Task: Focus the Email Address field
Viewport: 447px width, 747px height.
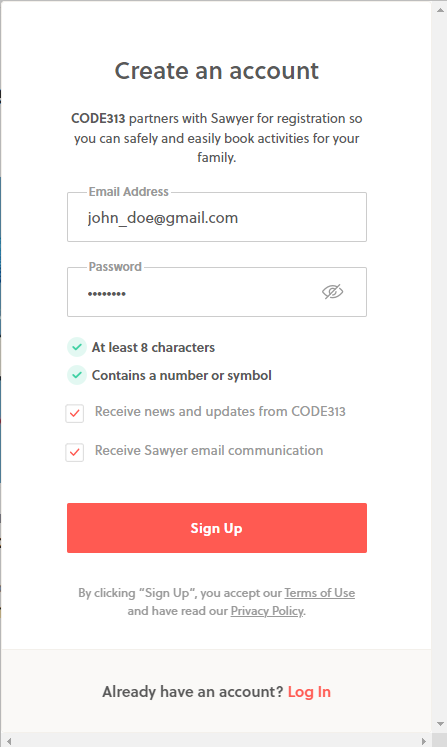Action: [x=217, y=217]
